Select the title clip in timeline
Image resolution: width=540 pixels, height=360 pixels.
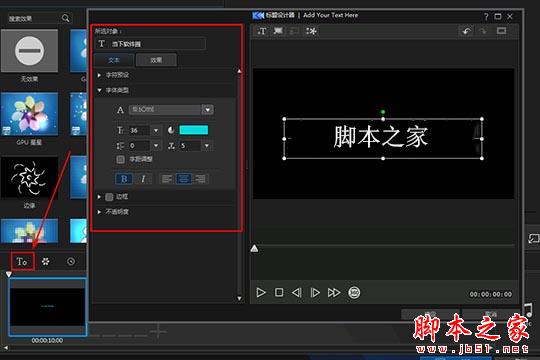click(x=48, y=307)
